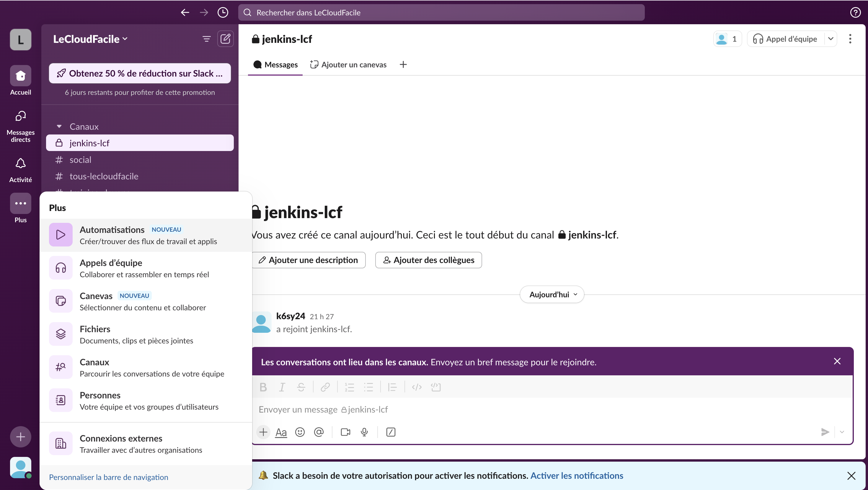This screenshot has height=490, width=868.
Task: Click the emoji picker icon
Action: tap(300, 432)
